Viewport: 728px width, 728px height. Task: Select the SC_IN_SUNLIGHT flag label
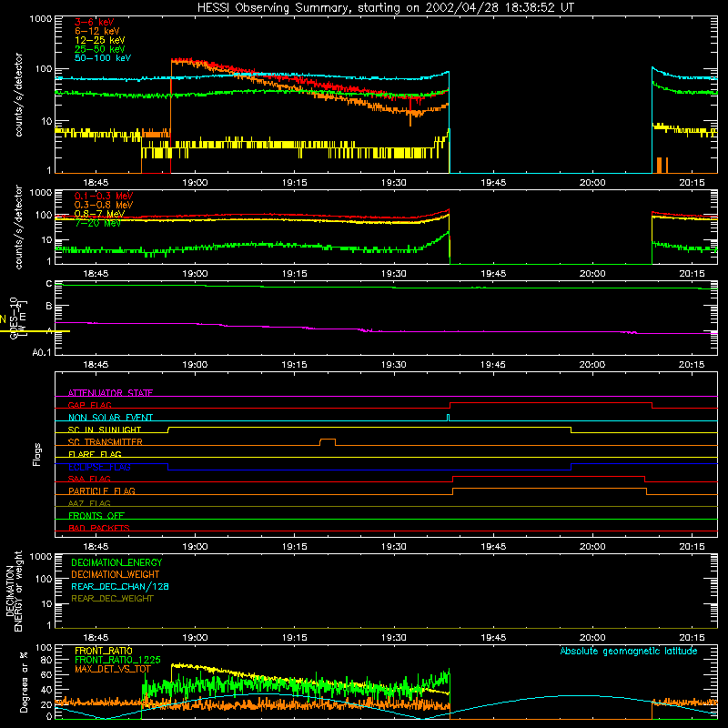pyautogui.click(x=105, y=430)
